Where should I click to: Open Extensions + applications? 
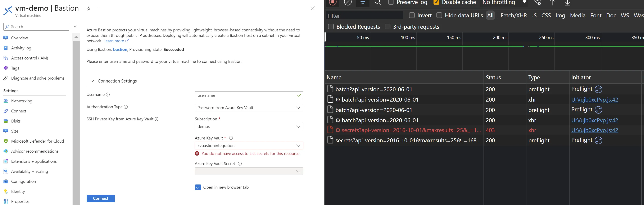tap(34, 161)
